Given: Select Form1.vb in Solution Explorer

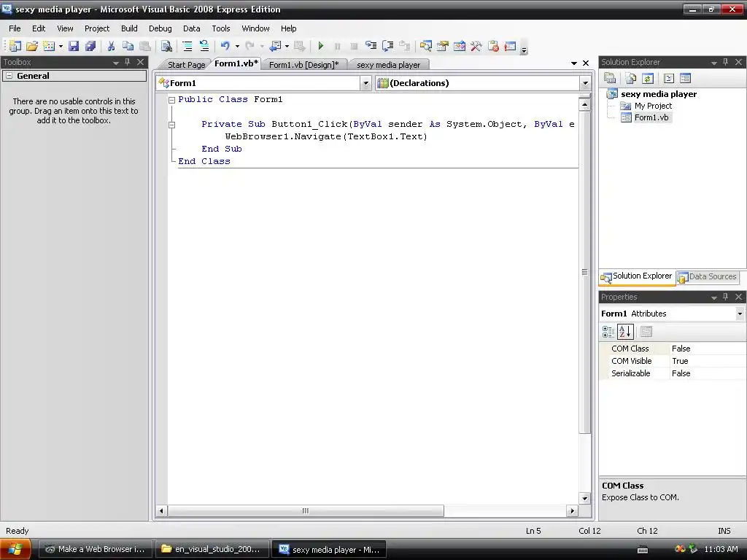Looking at the screenshot, I should tap(651, 117).
